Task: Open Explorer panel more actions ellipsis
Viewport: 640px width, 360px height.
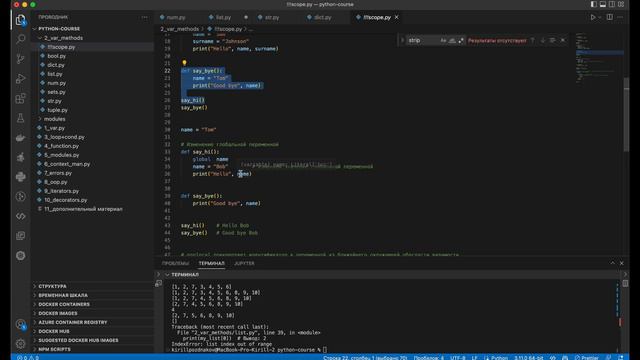Action: [144, 17]
